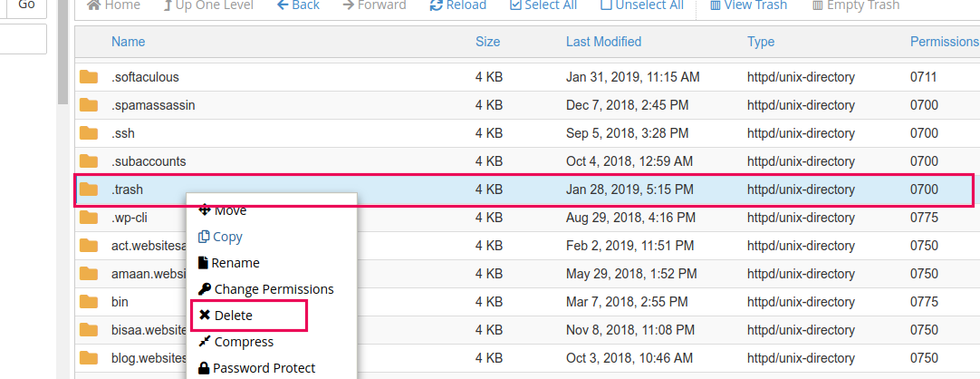The height and width of the screenshot is (379, 980).
Task: Click the Reload toolbar icon
Action: [437, 5]
